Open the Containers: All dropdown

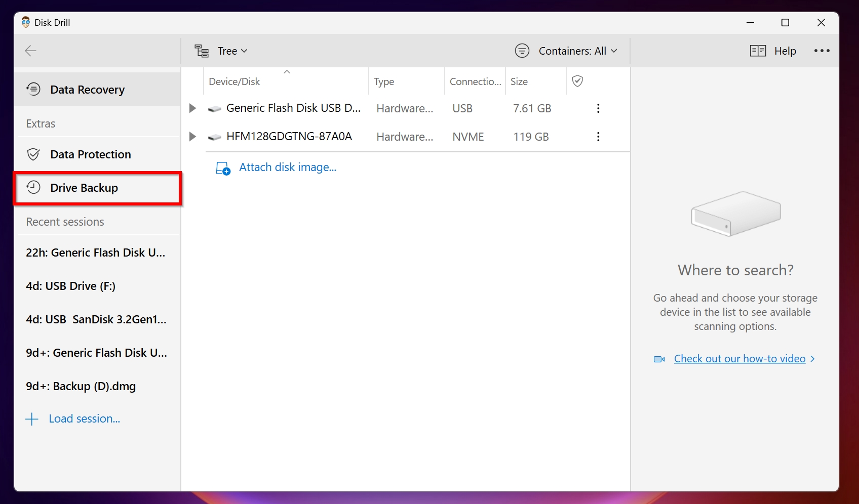(x=578, y=51)
